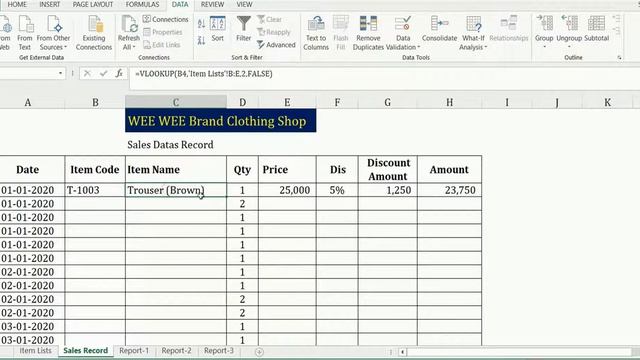Screen dimensions: 640x360
Task: Click the WEE WEE Brand Clothing Shop title
Action: [220, 121]
